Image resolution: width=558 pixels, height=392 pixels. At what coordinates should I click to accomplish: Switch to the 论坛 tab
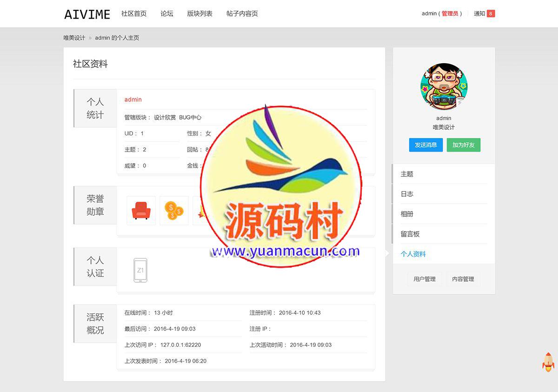click(x=166, y=13)
